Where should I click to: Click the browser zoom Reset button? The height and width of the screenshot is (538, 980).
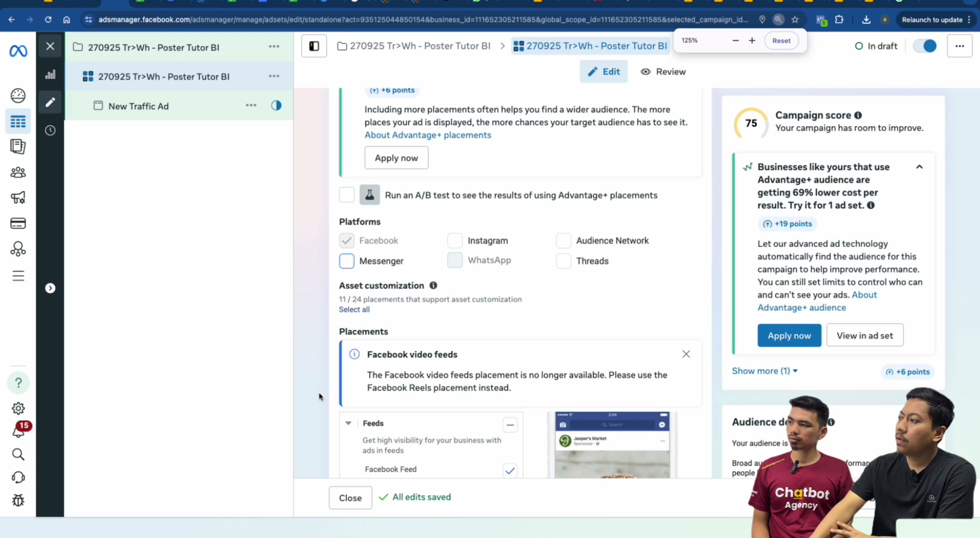click(781, 41)
